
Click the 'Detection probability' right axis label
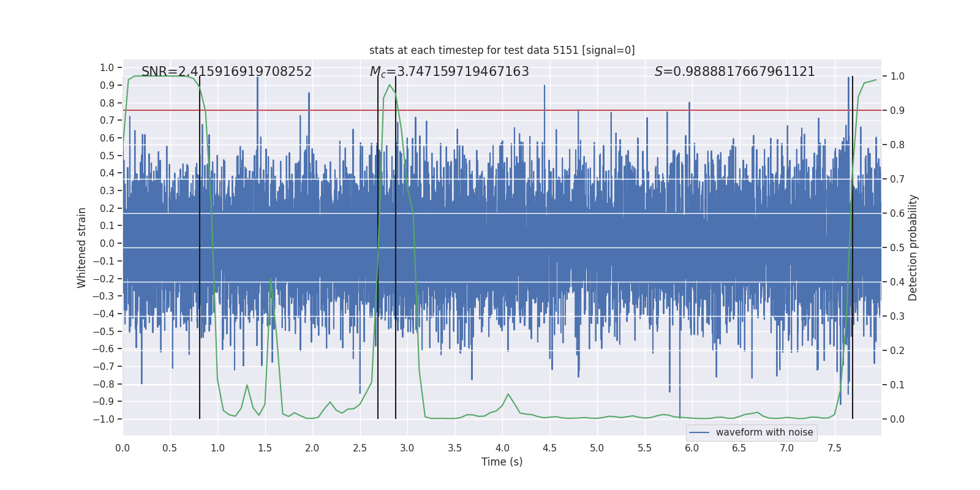[x=913, y=247]
